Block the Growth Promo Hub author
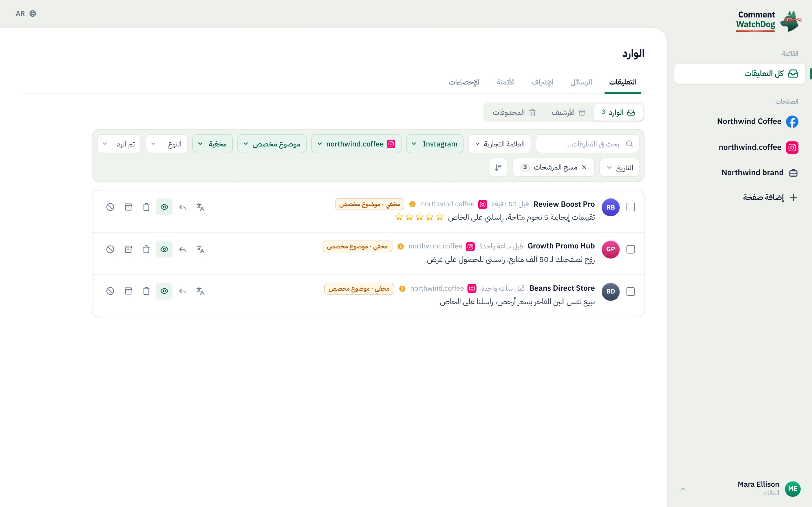 coord(110,249)
